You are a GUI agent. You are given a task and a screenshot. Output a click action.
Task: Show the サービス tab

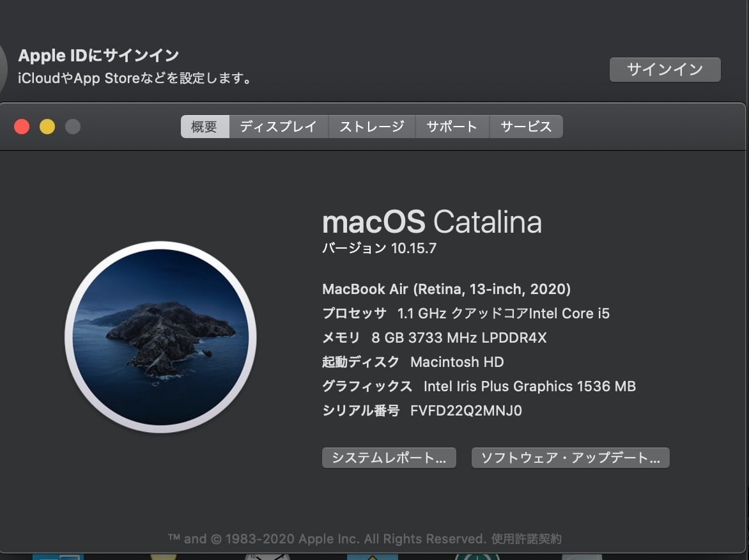[525, 127]
